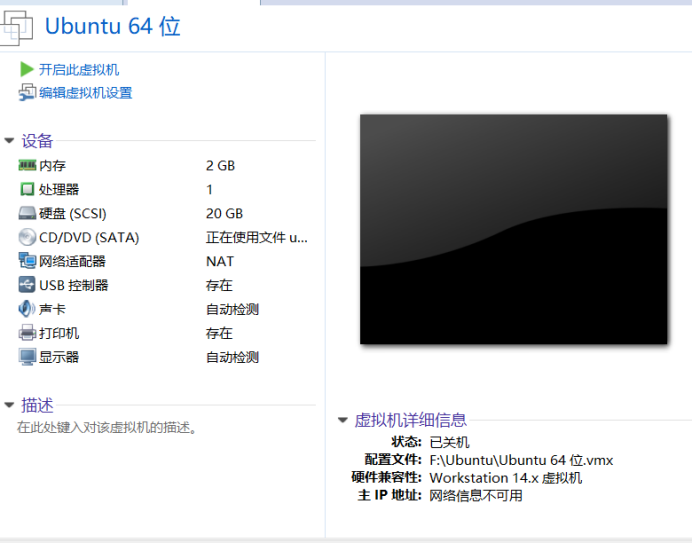Select the USB controller icon
Viewport: 692px width, 543px height.
pos(27,285)
